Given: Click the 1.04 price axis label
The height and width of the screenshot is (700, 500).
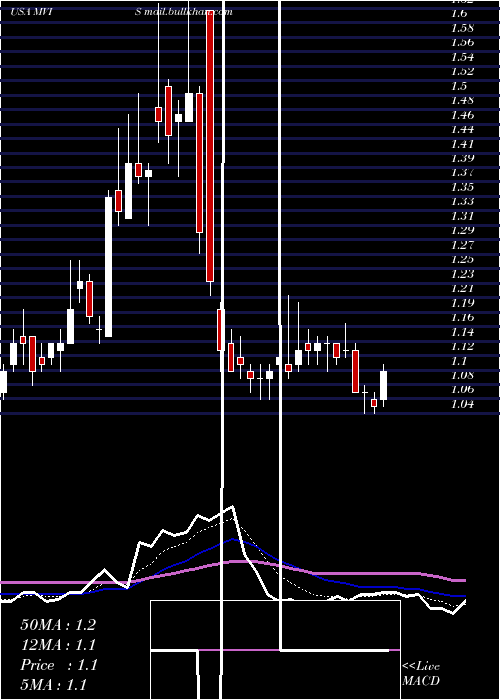Looking at the screenshot, I should pos(462,404).
